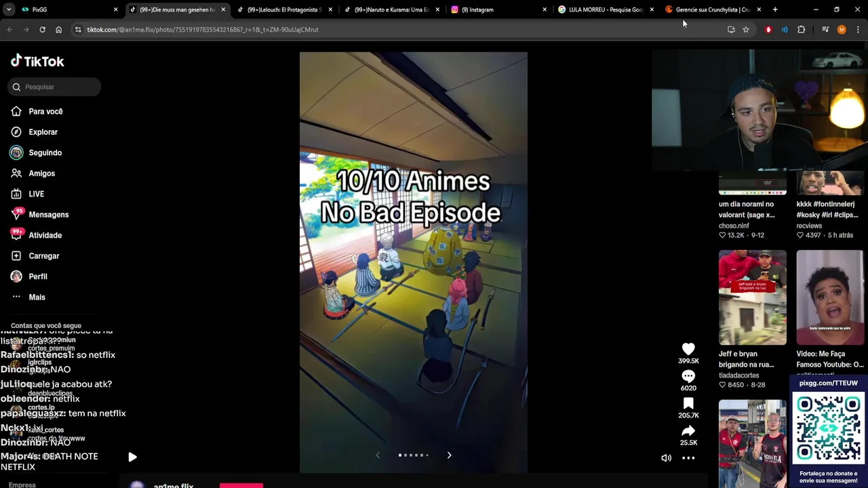Open install app icon in address bar

click(x=731, y=30)
